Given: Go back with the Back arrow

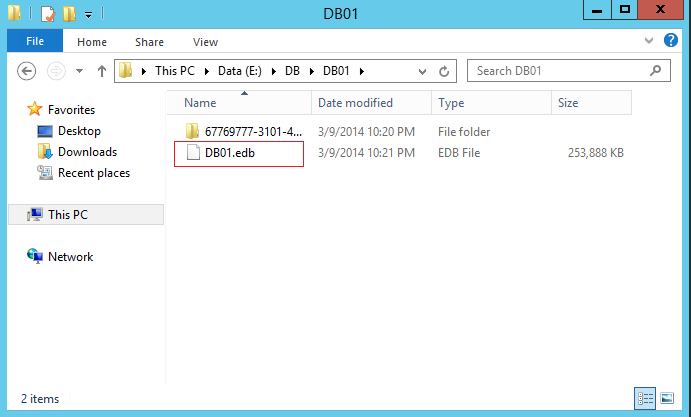Looking at the screenshot, I should 26,71.
